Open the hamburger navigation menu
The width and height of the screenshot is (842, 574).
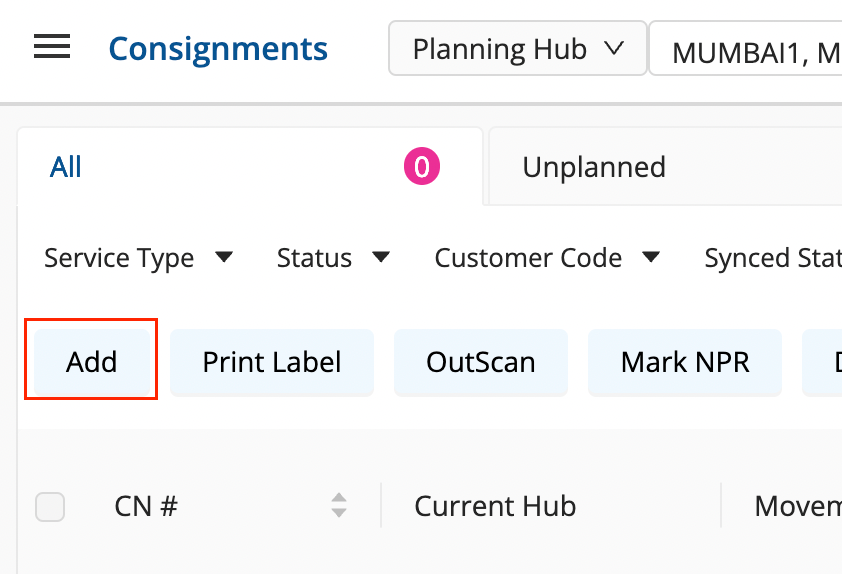51,47
